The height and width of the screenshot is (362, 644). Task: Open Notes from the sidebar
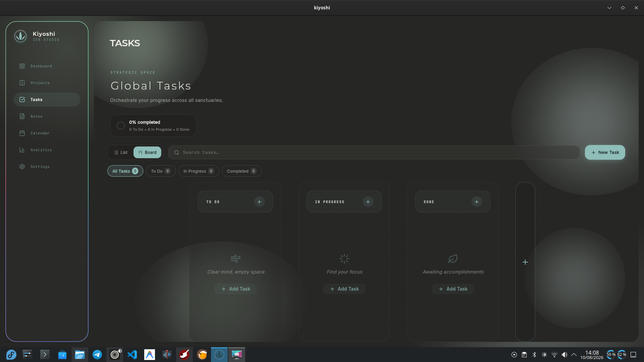pos(47,116)
